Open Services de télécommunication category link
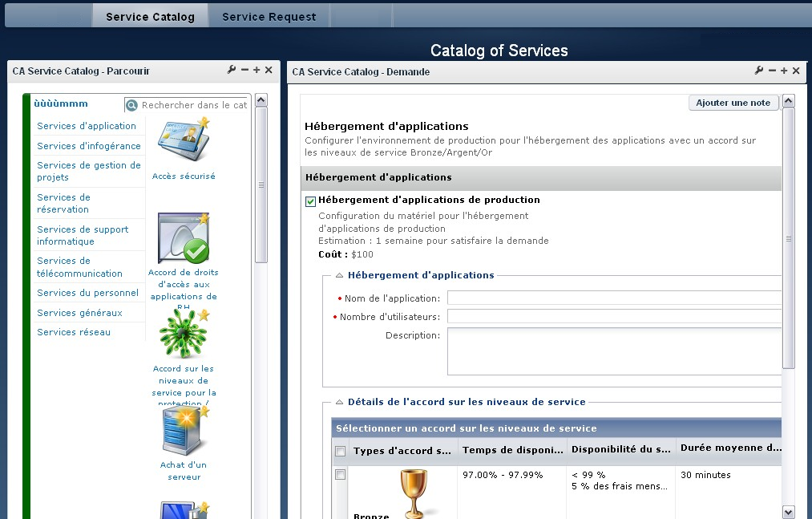This screenshot has height=519, width=812. (x=79, y=267)
